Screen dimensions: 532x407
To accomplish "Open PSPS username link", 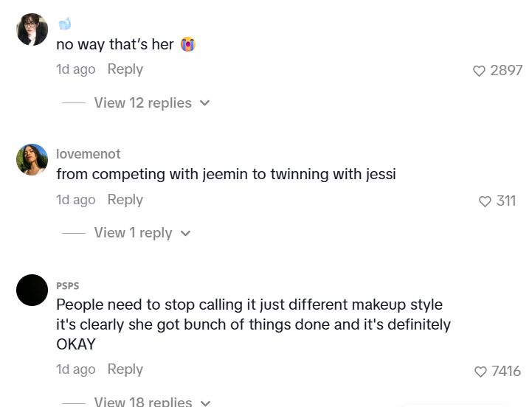I will [x=68, y=286].
